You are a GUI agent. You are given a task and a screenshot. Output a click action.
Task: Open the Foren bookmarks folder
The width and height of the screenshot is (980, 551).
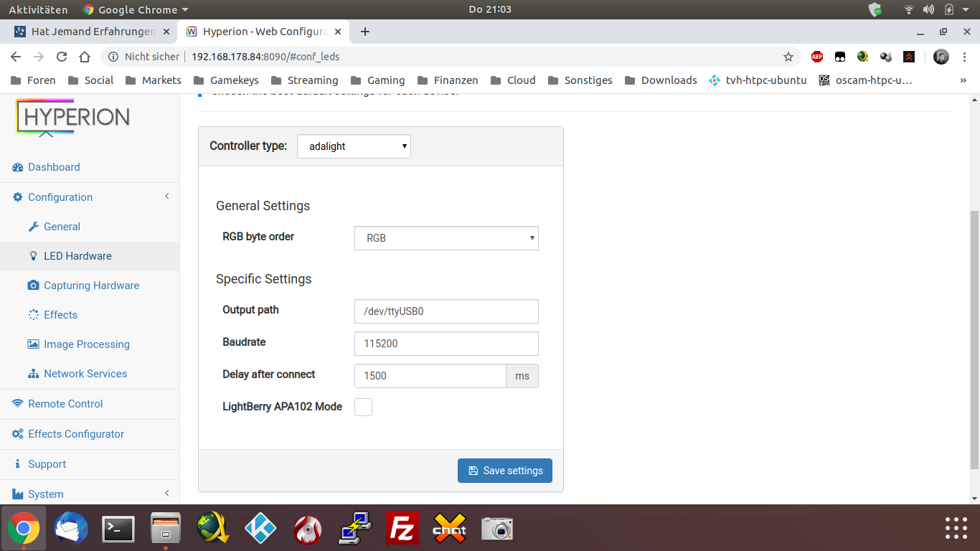coord(33,80)
